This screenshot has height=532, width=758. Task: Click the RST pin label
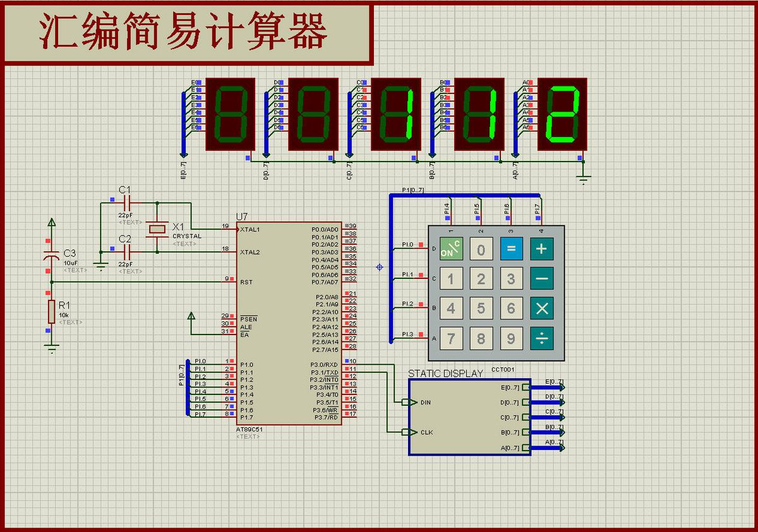click(x=246, y=282)
